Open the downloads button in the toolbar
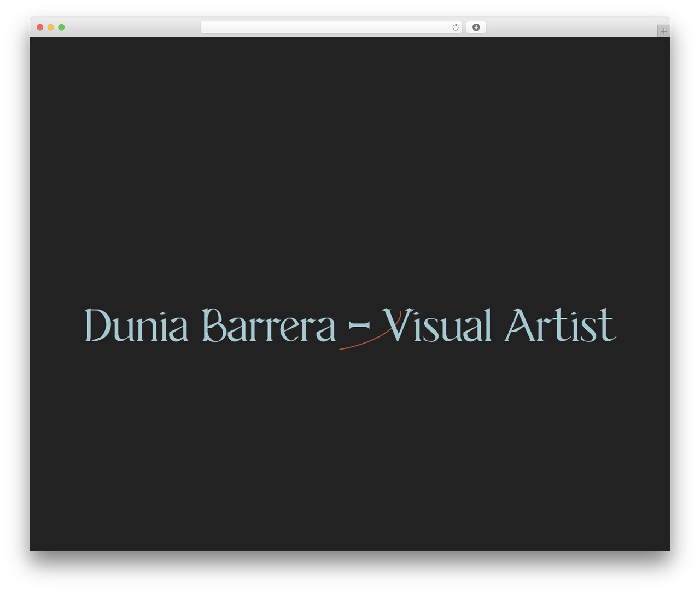Image resolution: width=700 pixels, height=593 pixels. point(476,27)
